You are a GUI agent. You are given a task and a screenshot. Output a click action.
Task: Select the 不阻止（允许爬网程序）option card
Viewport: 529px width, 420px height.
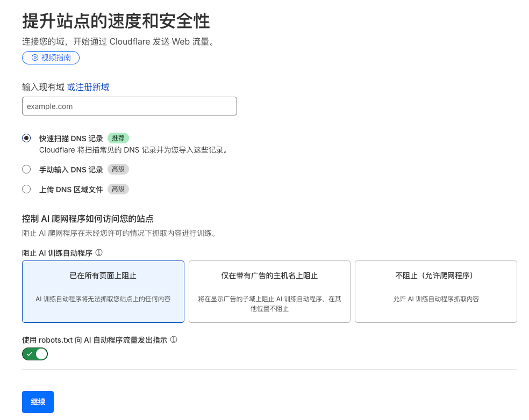(435, 292)
